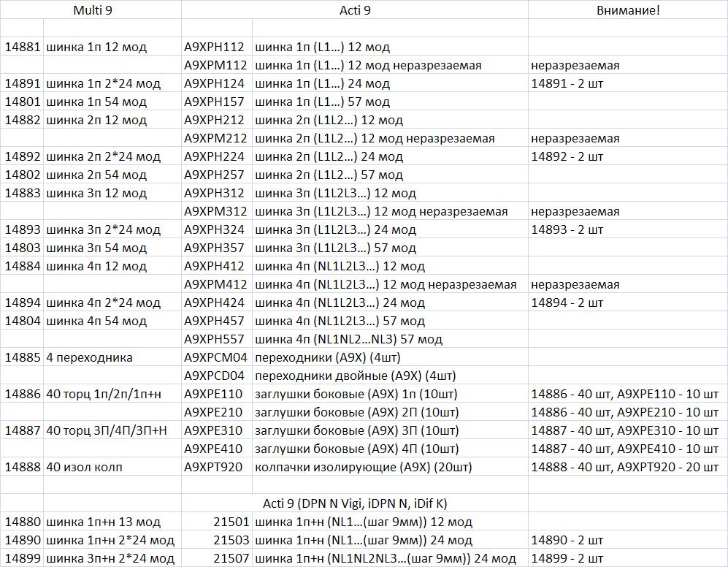Screen dimensions: 728x567
Task: Select cell 14882
Action: (23, 119)
